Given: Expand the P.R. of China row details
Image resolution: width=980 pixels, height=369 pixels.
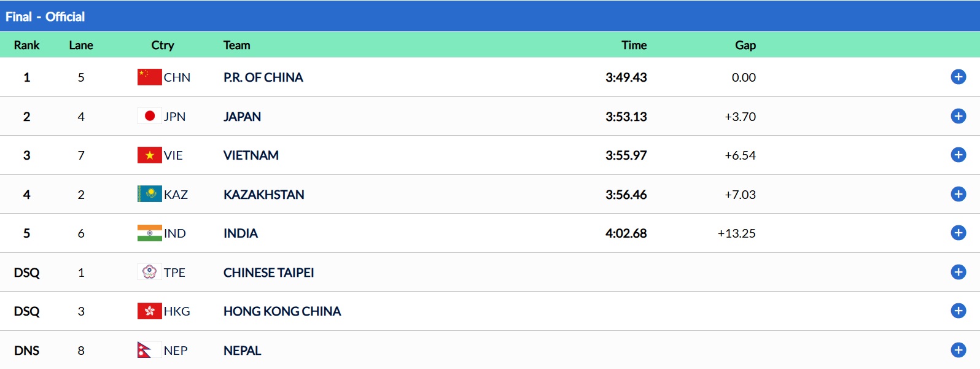Looking at the screenshot, I should [958, 77].
